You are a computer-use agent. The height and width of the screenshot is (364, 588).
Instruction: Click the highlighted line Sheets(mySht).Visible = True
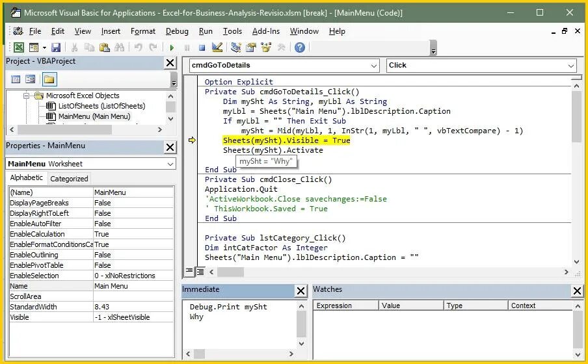pos(286,140)
